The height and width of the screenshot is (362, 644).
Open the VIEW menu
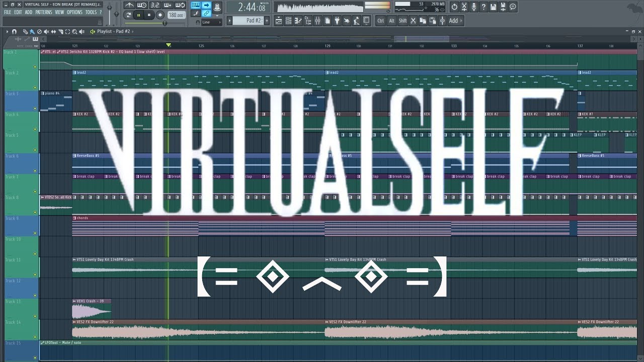tap(59, 12)
